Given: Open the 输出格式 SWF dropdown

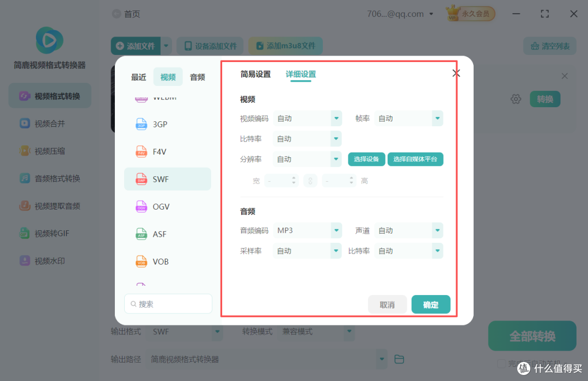Looking at the screenshot, I should click(x=186, y=331).
